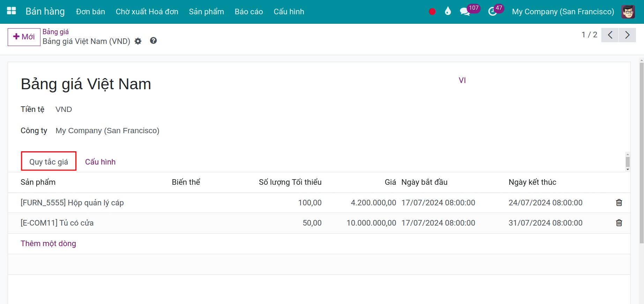644x304 pixels.
Task: Open the user avatar menu
Action: (628, 12)
